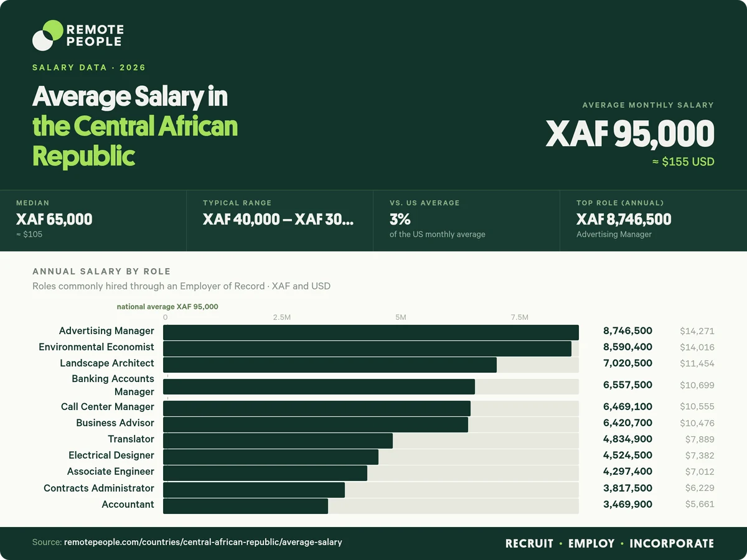Screen dimensions: 747x560
Task: Click the 'RECRUIT' footer word
Action: pos(529,544)
